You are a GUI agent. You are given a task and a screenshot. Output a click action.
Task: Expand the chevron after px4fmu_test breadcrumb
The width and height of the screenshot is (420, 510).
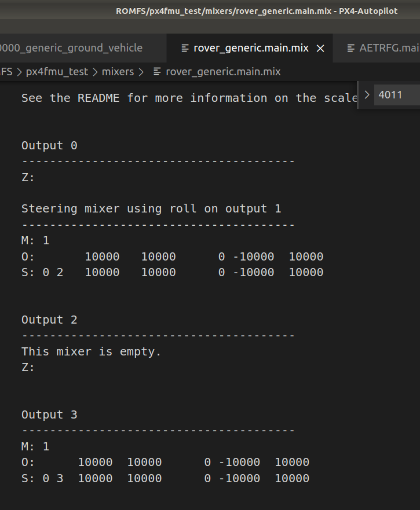point(95,72)
